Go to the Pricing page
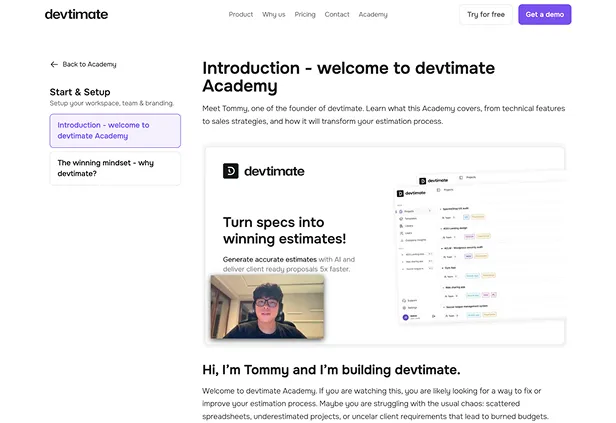The height and width of the screenshot is (423, 616). [x=305, y=15]
